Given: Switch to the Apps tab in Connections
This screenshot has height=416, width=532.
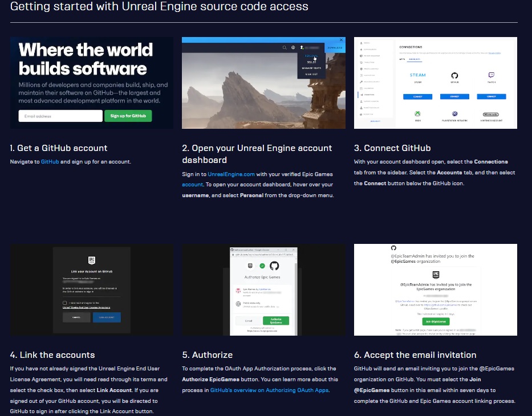Looking at the screenshot, I should pyautogui.click(x=402, y=59).
